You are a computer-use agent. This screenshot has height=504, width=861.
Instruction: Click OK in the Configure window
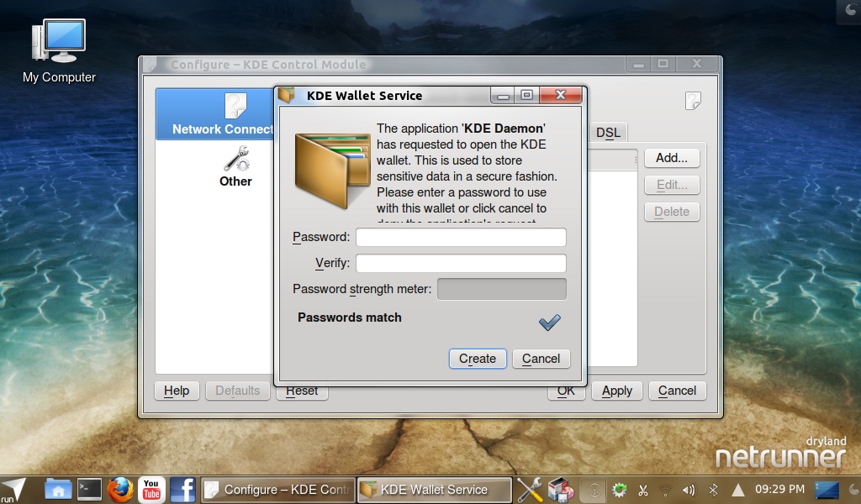[567, 391]
